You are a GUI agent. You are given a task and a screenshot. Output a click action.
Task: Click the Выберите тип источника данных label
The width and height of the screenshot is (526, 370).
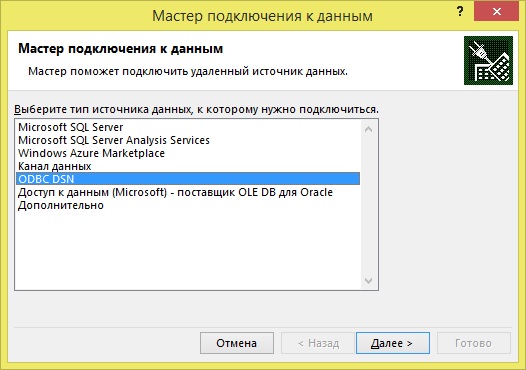[196, 109]
